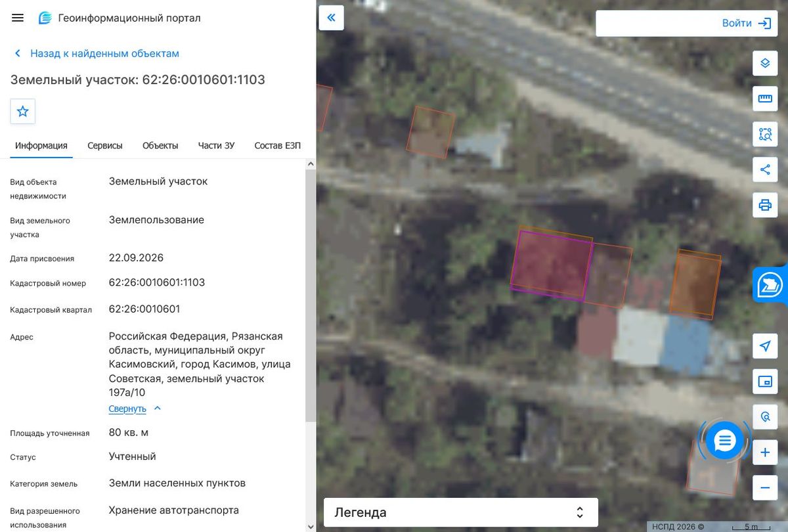Locate my position on the map
This screenshot has height=532, width=788.
point(765,346)
